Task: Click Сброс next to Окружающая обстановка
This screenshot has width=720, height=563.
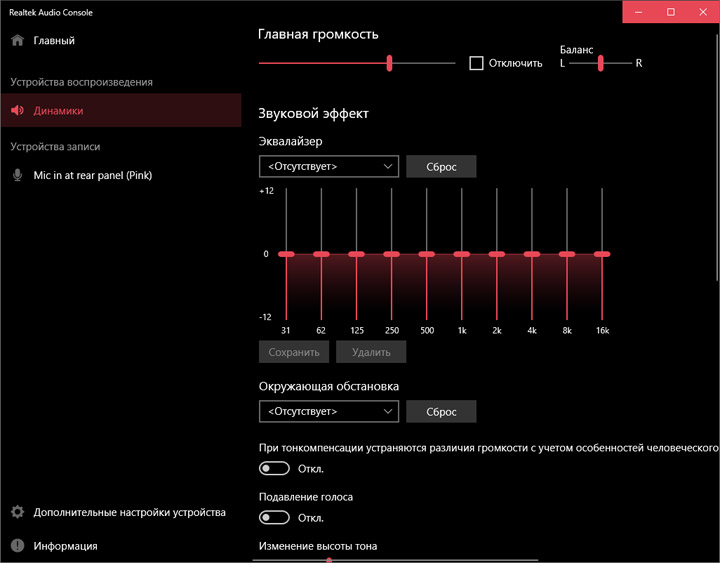Action: [x=441, y=411]
